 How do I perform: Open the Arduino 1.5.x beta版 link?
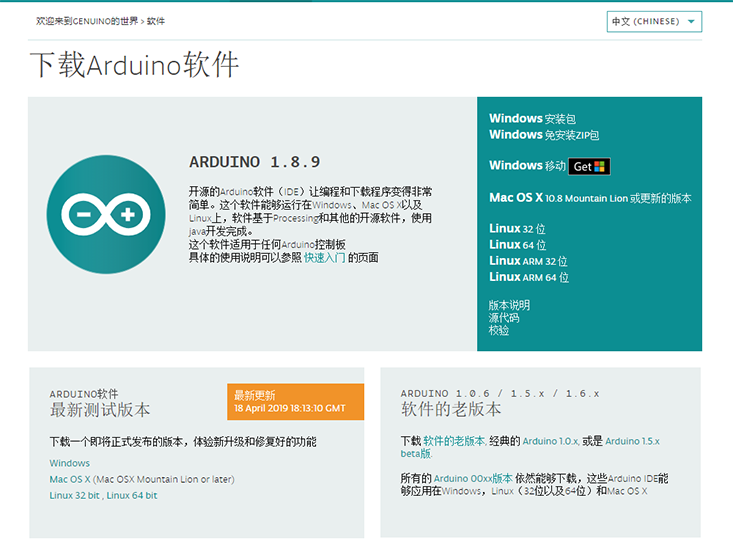(x=632, y=441)
